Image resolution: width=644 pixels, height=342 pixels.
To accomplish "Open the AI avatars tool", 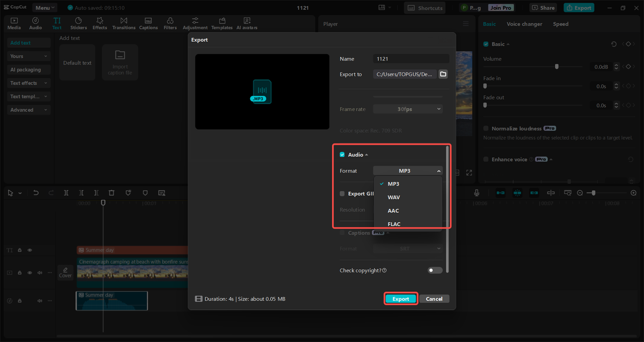I will click(x=247, y=23).
